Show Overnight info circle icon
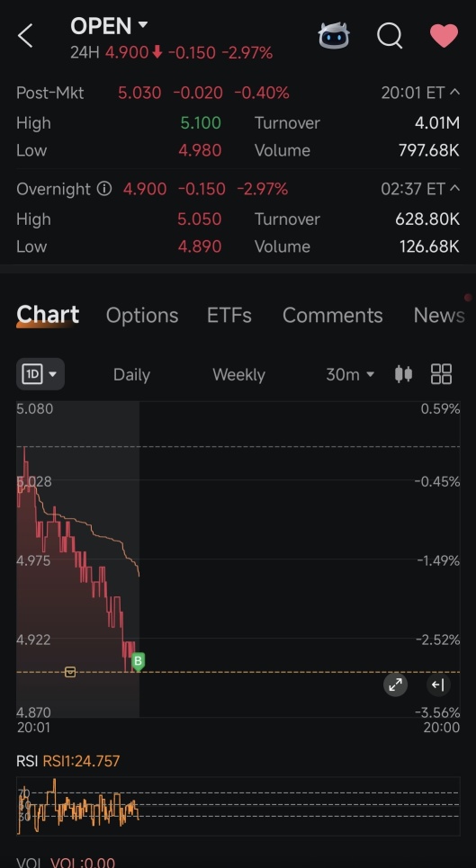Screen dimensions: 476x868 (104, 189)
